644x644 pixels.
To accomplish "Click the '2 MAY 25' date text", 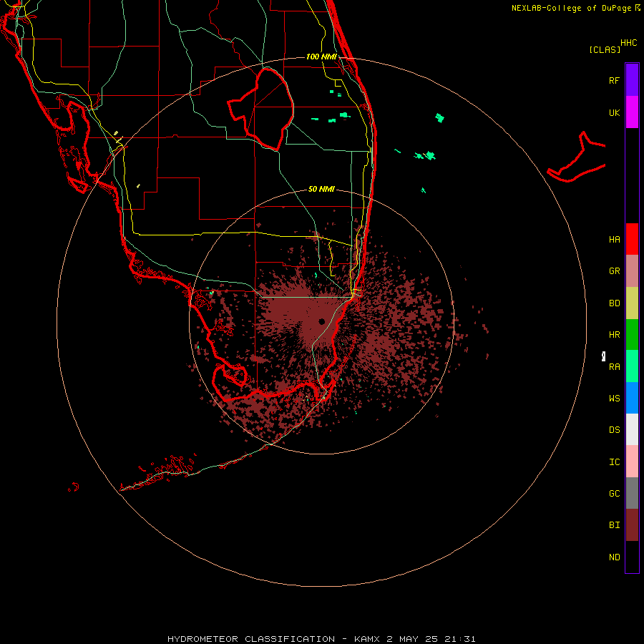I will pos(412,639).
